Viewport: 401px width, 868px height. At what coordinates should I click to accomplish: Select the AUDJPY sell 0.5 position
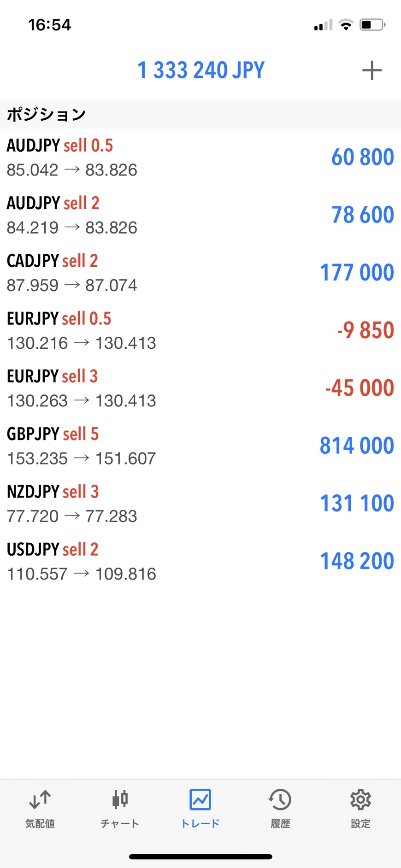click(200, 157)
